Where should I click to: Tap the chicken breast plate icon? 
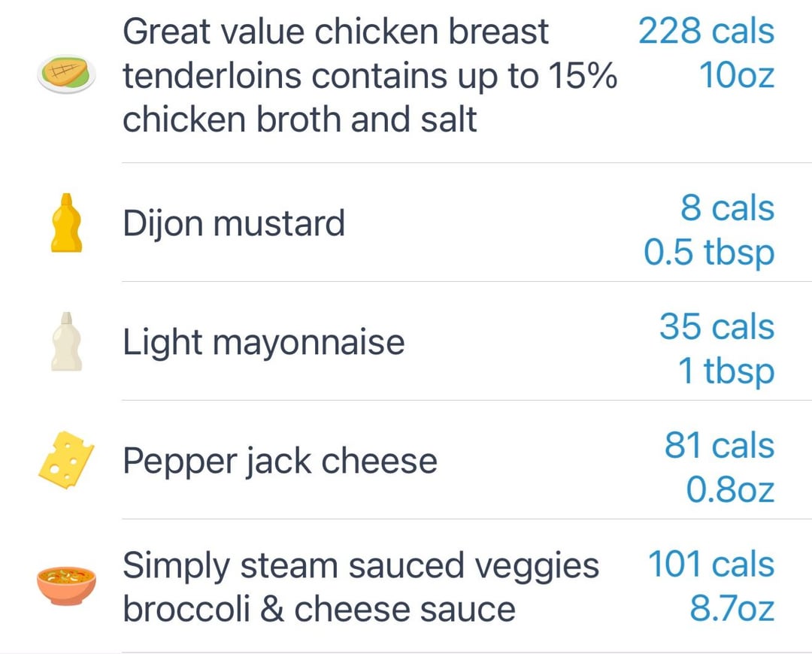(x=66, y=74)
